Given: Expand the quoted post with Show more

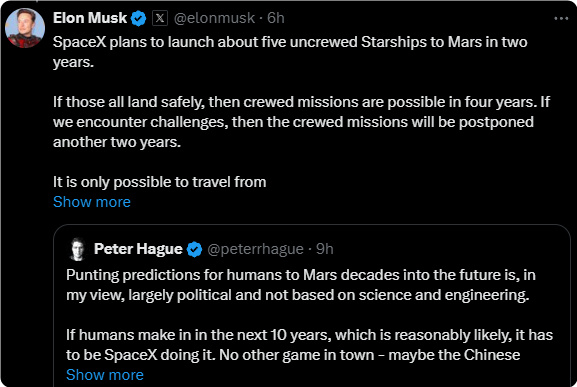Looking at the screenshot, I should [x=105, y=375].
